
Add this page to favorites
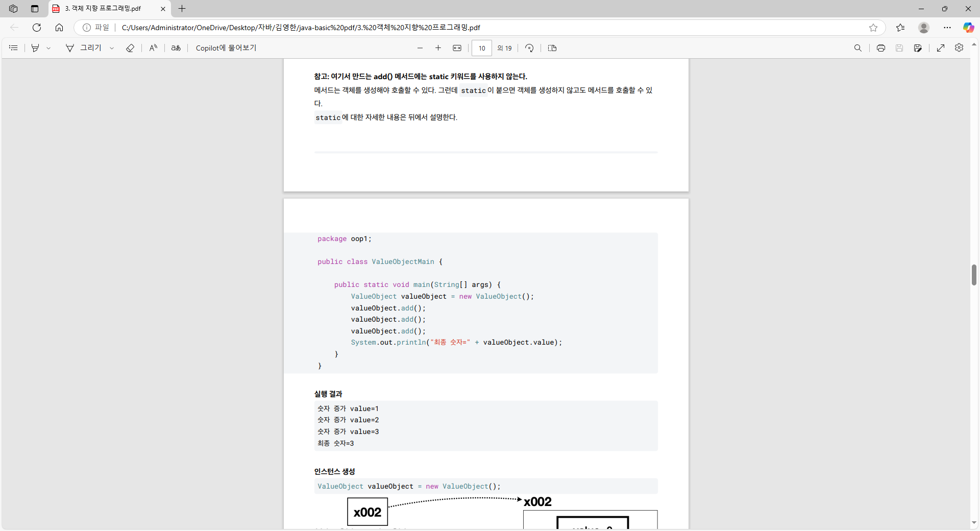pyautogui.click(x=873, y=28)
